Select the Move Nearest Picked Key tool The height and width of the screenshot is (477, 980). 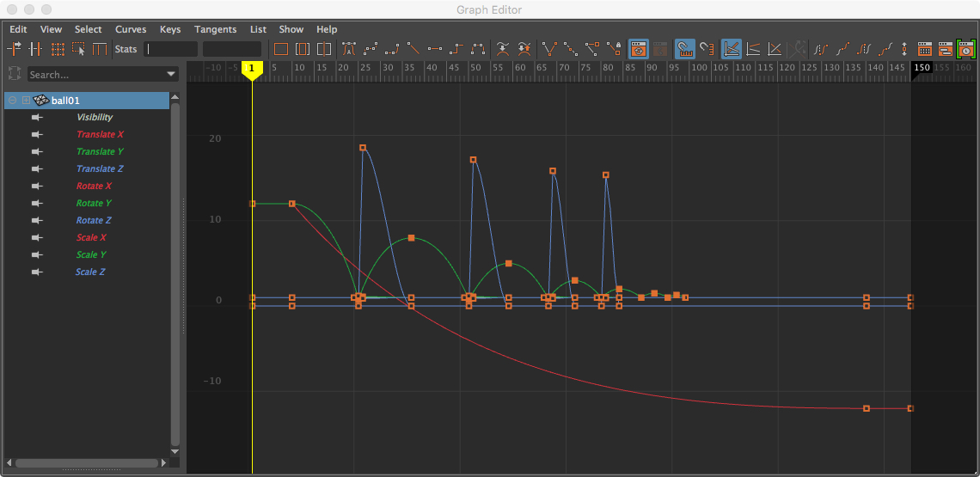(x=15, y=49)
